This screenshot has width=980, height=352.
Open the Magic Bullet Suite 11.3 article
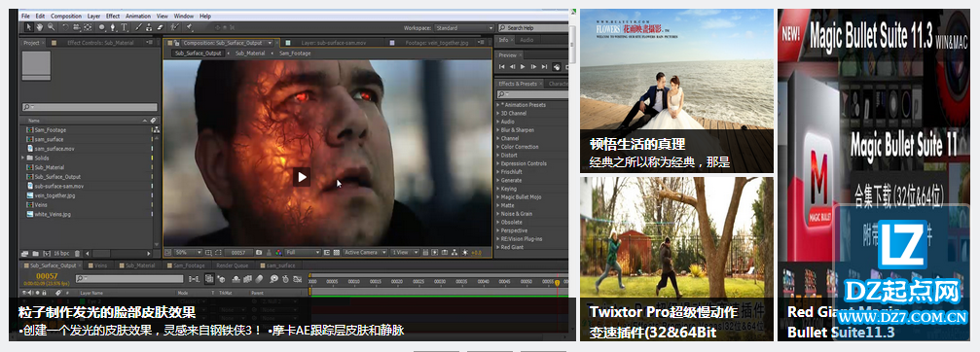click(x=873, y=175)
